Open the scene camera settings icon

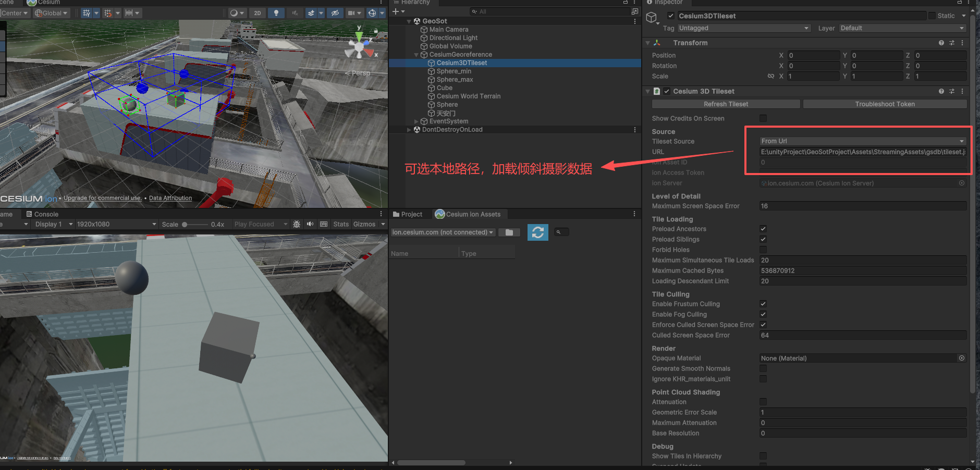tap(351, 13)
